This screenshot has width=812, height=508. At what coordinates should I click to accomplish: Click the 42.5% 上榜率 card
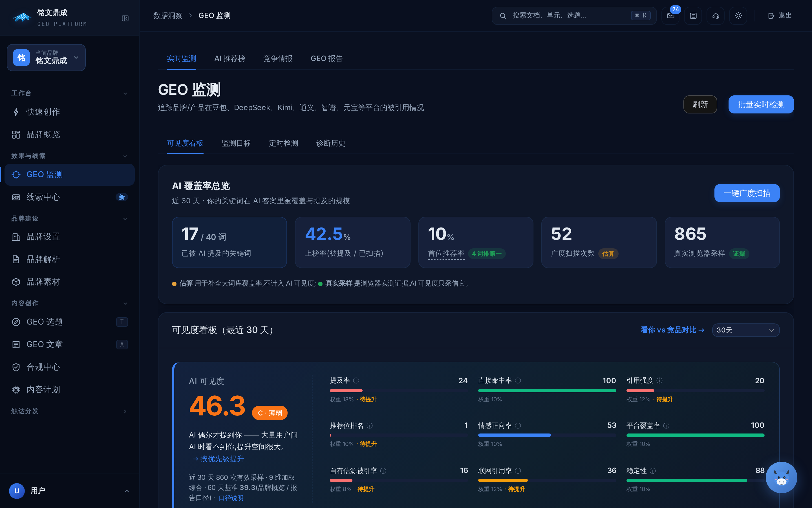click(353, 242)
